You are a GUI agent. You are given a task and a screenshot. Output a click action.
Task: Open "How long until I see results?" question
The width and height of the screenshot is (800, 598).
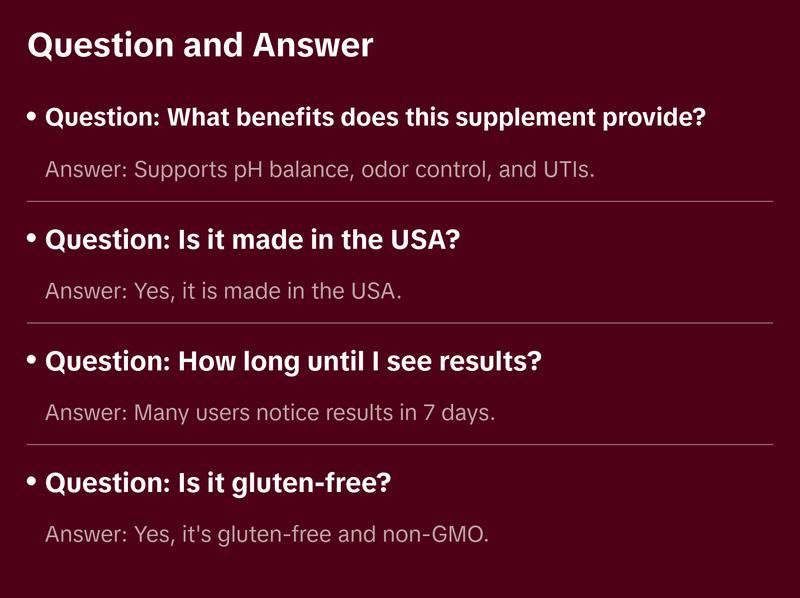293,361
